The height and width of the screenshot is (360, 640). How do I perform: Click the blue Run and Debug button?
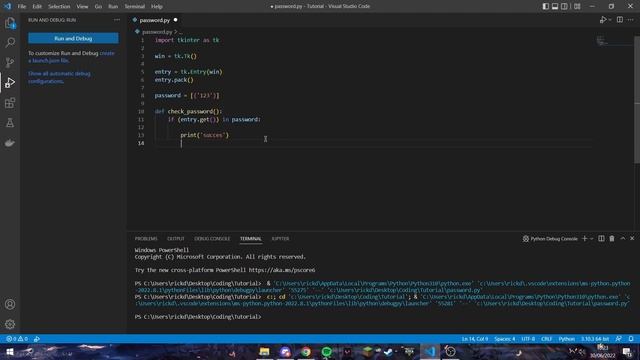[73, 38]
